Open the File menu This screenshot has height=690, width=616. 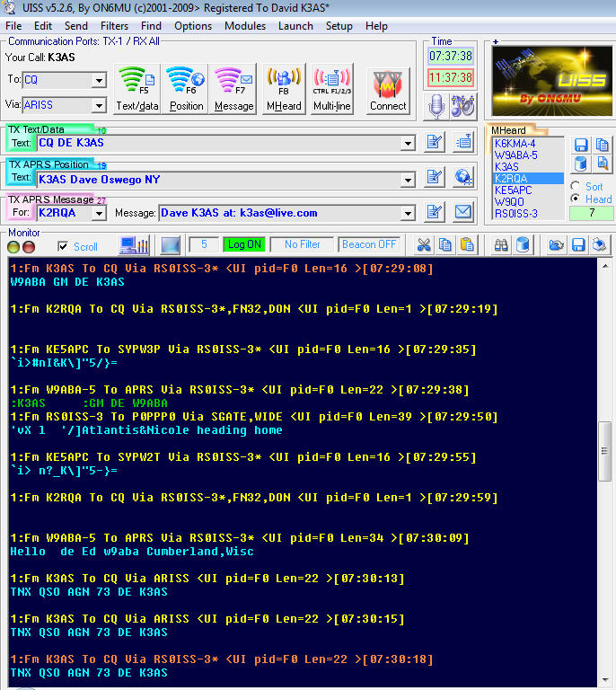tap(13, 26)
